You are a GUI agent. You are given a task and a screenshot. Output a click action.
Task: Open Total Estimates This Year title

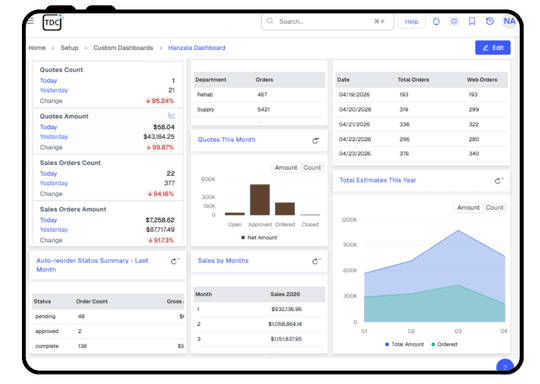(x=378, y=180)
